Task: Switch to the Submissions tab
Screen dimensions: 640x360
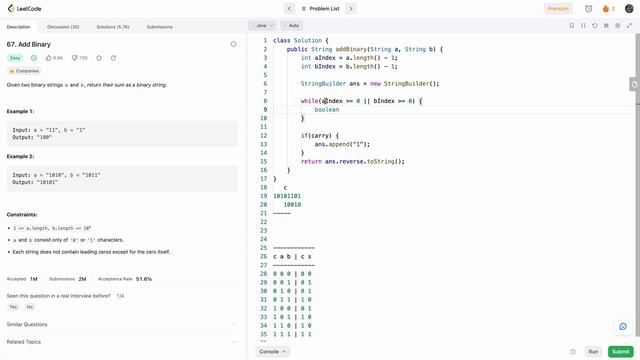Action: click(160, 27)
